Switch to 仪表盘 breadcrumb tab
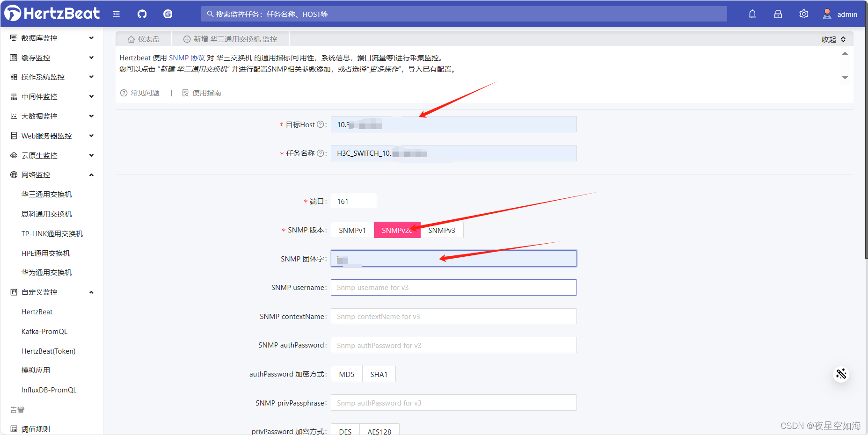The height and width of the screenshot is (435, 868). pos(144,39)
